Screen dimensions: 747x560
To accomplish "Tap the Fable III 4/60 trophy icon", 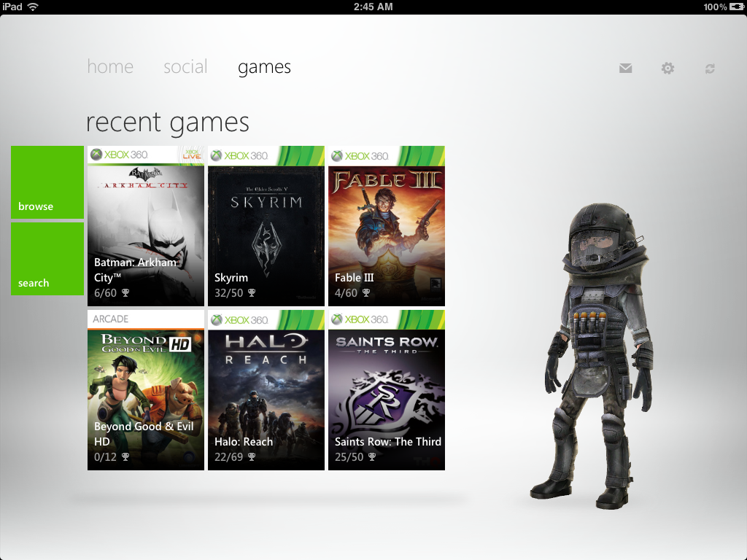I will point(366,293).
